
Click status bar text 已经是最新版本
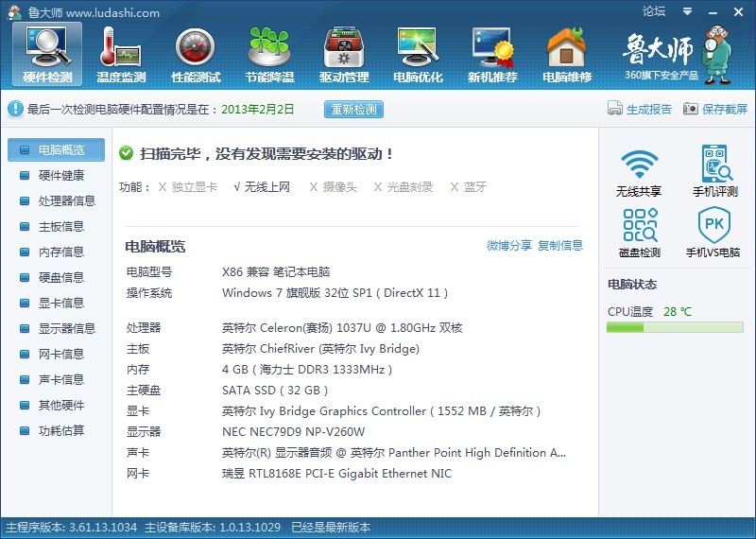point(331,528)
